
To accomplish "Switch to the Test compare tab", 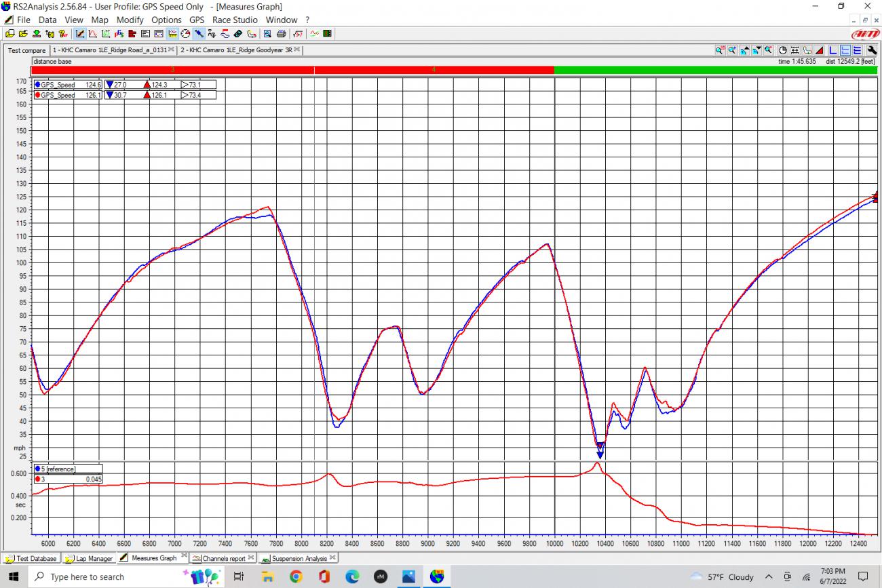I will [x=27, y=50].
